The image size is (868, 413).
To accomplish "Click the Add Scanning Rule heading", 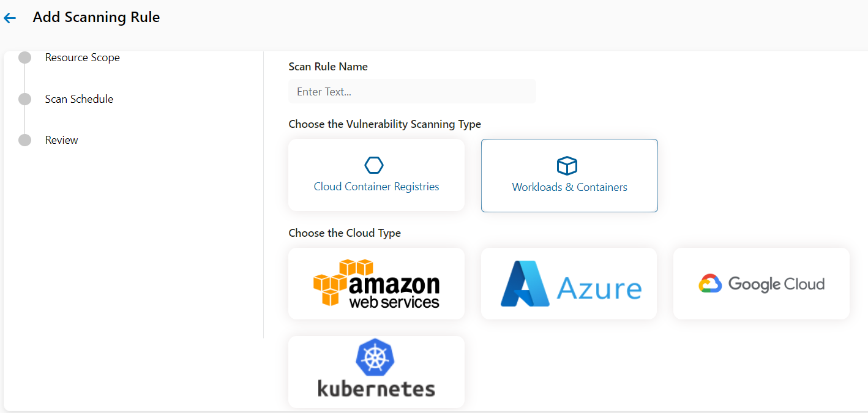I will pyautogui.click(x=96, y=17).
